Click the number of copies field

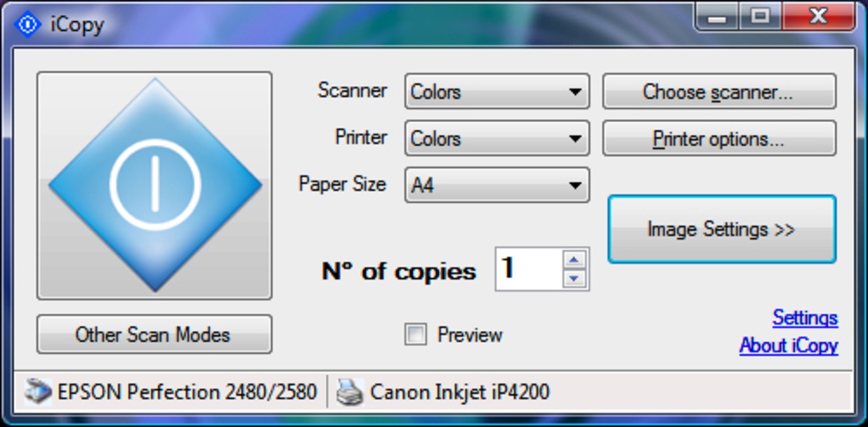(x=529, y=268)
